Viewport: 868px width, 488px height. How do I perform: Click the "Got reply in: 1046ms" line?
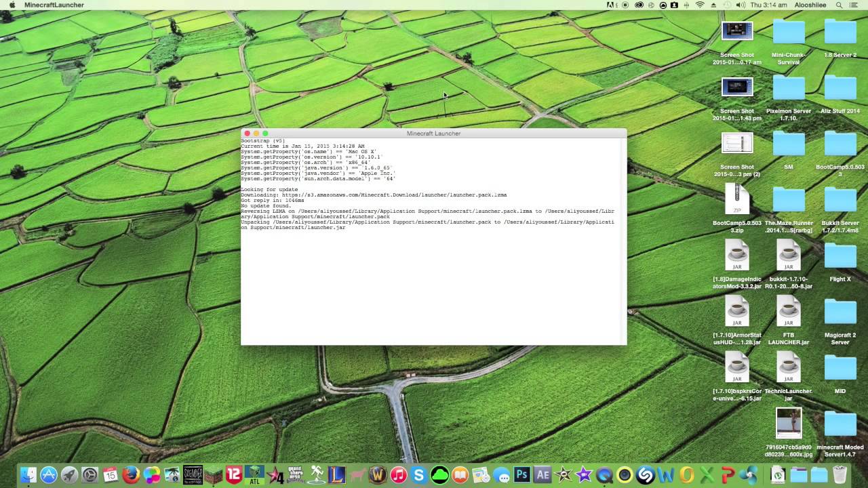(x=273, y=201)
